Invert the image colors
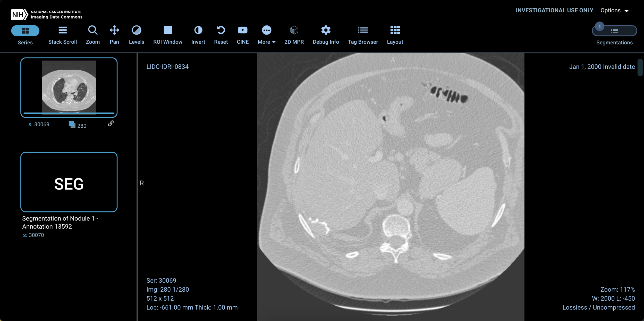Viewport: 644px width, 321px height. 198,35
